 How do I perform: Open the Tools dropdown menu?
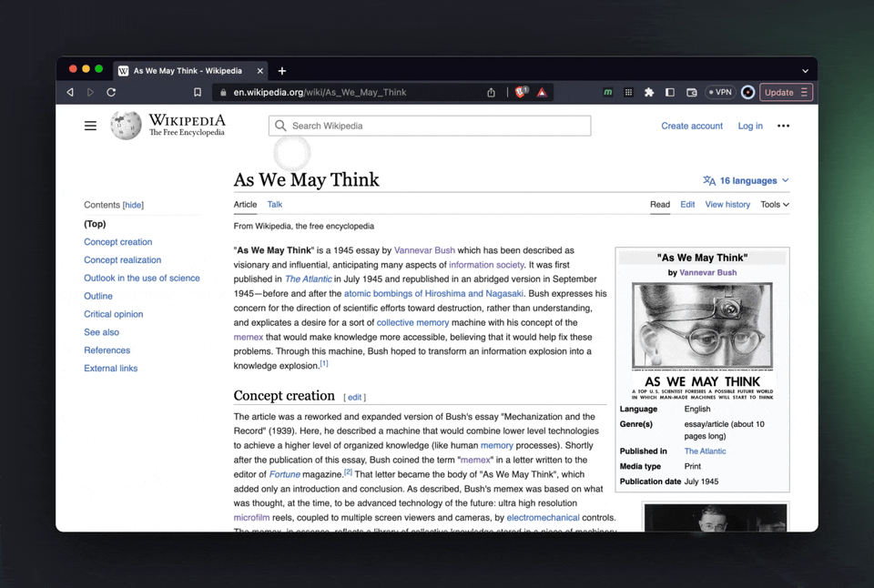[775, 205]
